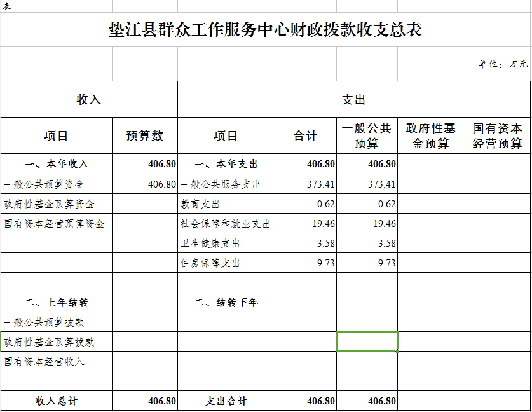Click the green-outlined active cell
Image resolution: width=532 pixels, height=412 pixels.
click(367, 341)
